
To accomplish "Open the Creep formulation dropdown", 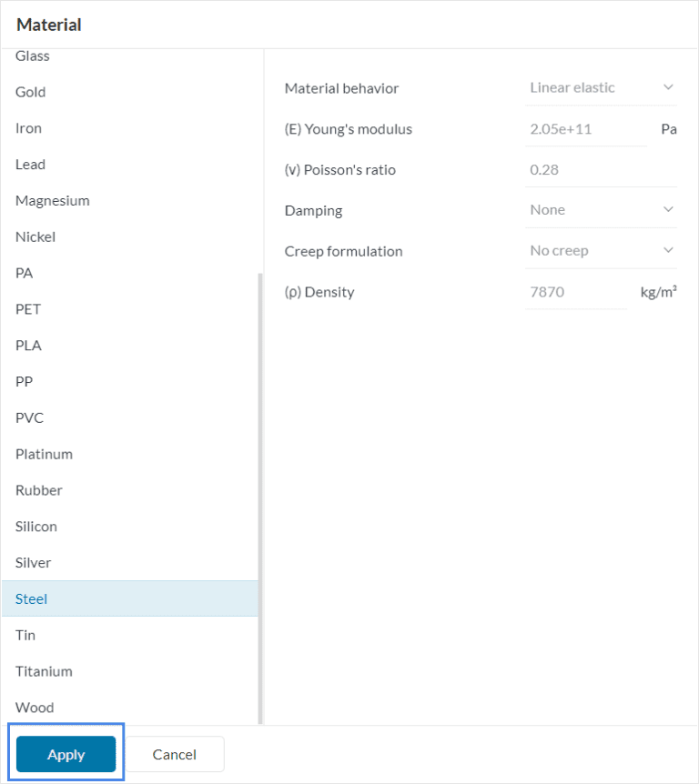I will pos(602,251).
